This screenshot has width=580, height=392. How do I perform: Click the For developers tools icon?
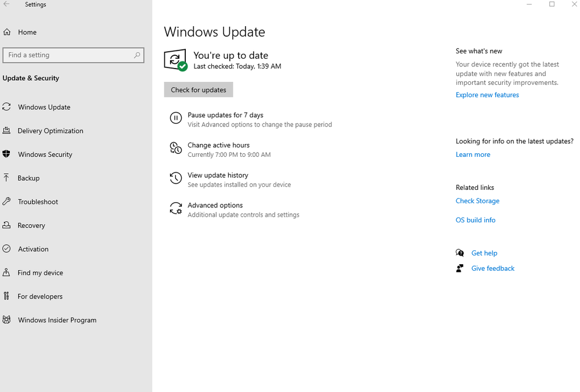tap(6, 296)
